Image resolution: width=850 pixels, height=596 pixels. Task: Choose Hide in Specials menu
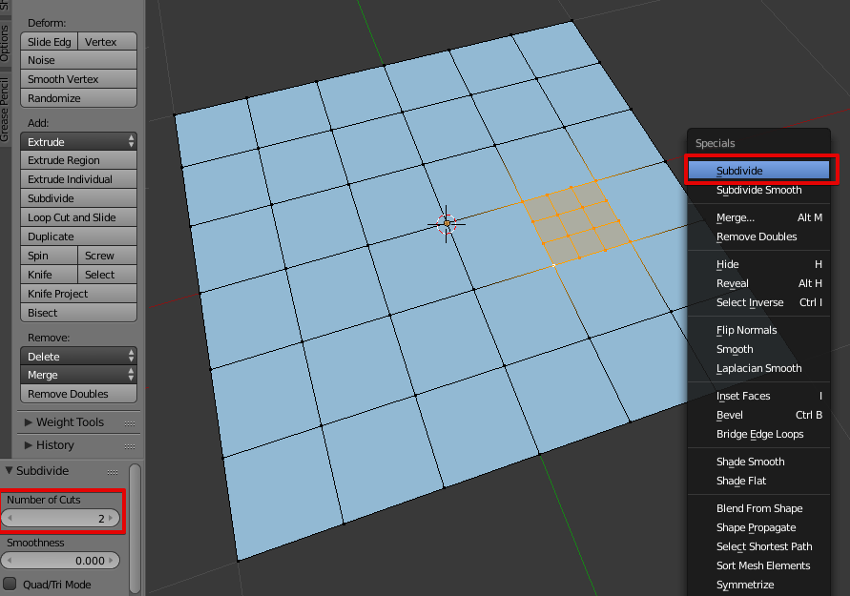[x=759, y=264]
